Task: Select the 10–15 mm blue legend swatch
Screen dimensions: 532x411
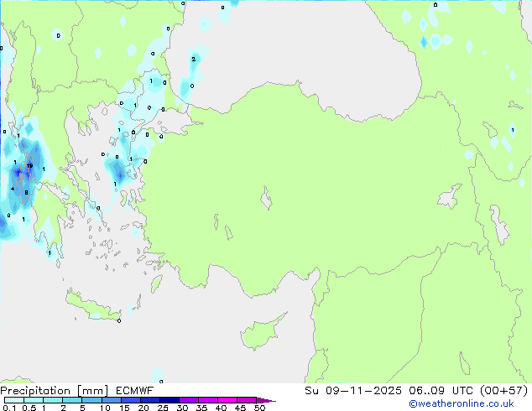Action: pyautogui.click(x=111, y=400)
